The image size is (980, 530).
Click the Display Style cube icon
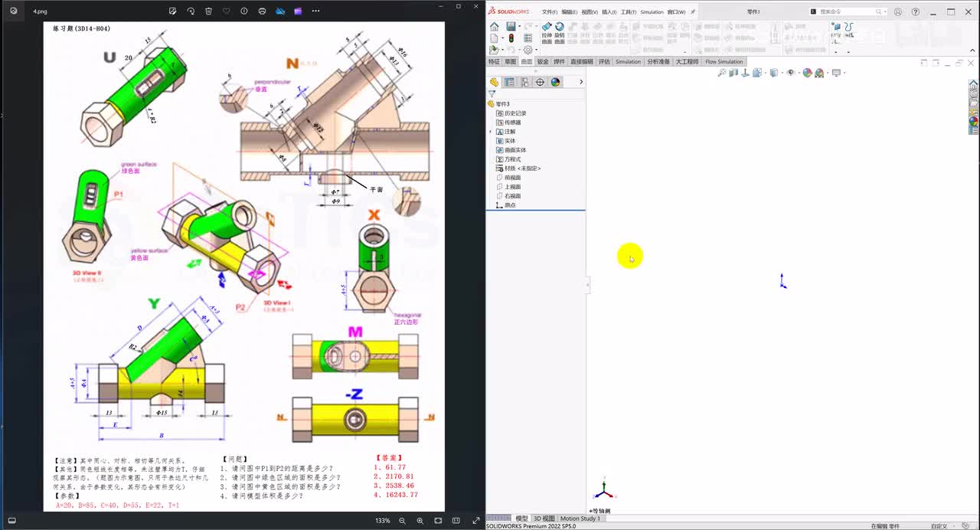pyautogui.click(x=774, y=73)
